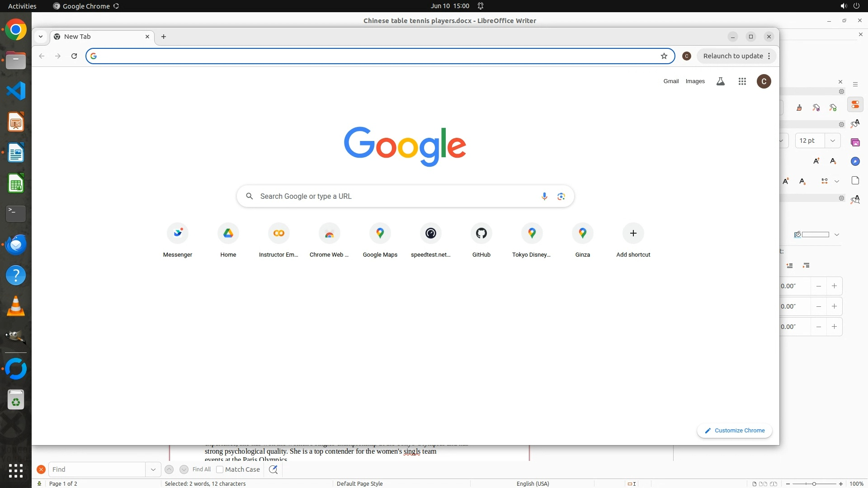The width and height of the screenshot is (868, 488).
Task: Expand the Find history dropdown
Action: [153, 469]
